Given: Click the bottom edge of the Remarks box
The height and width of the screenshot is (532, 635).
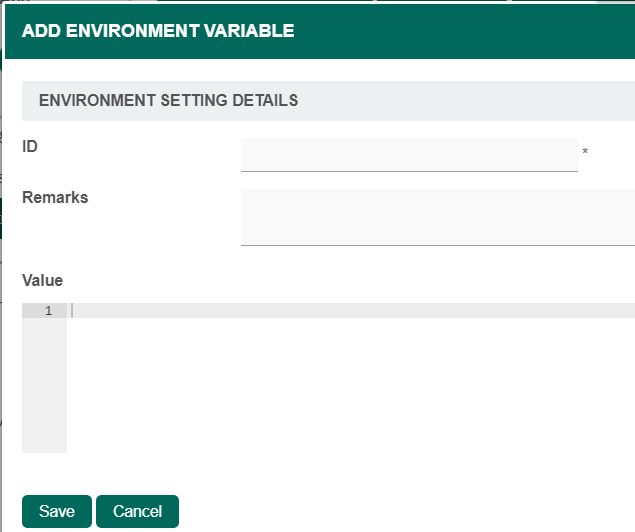Looking at the screenshot, I should (437, 244).
